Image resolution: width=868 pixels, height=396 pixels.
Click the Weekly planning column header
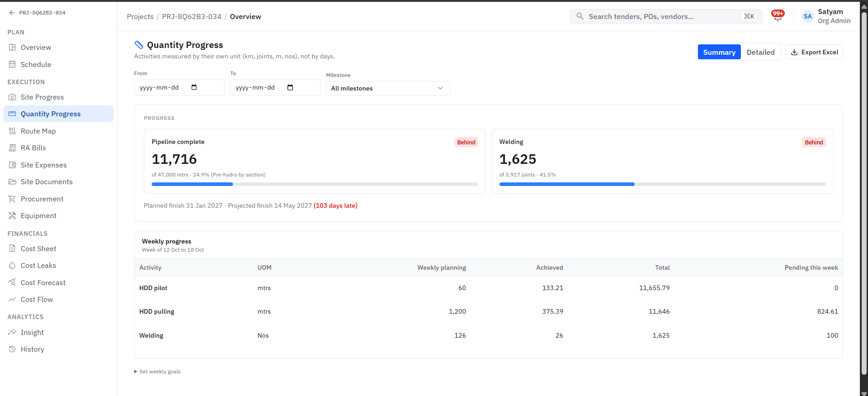coord(441,267)
